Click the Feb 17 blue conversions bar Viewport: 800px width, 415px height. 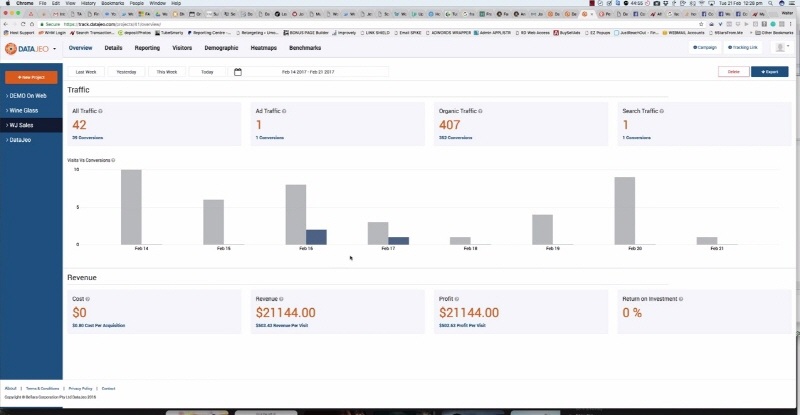point(398,241)
